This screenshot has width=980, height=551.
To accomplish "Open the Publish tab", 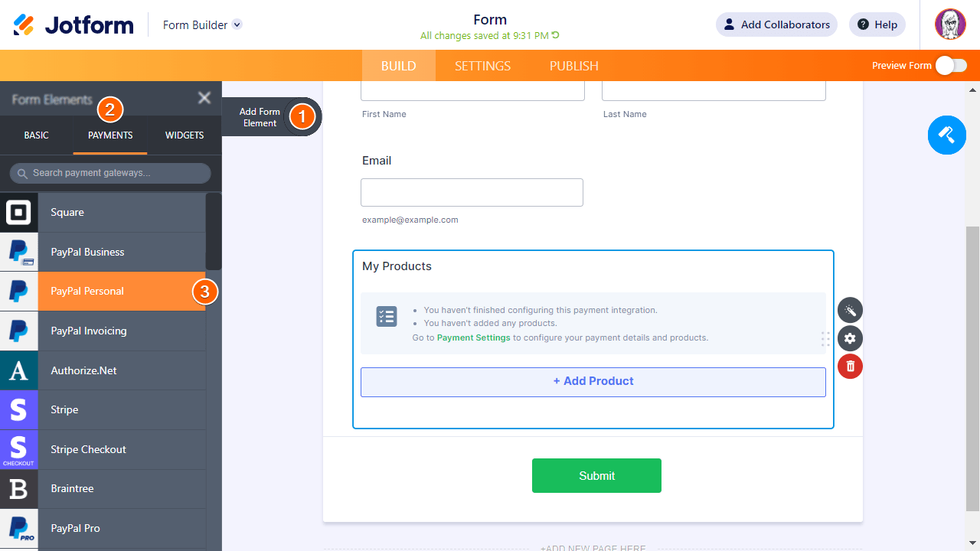I will coord(573,66).
